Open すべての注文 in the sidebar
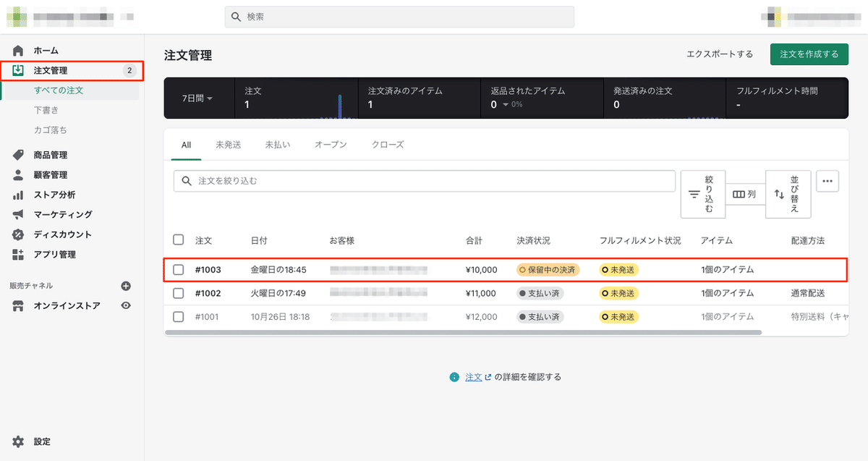This screenshot has height=461, width=868. 59,90
